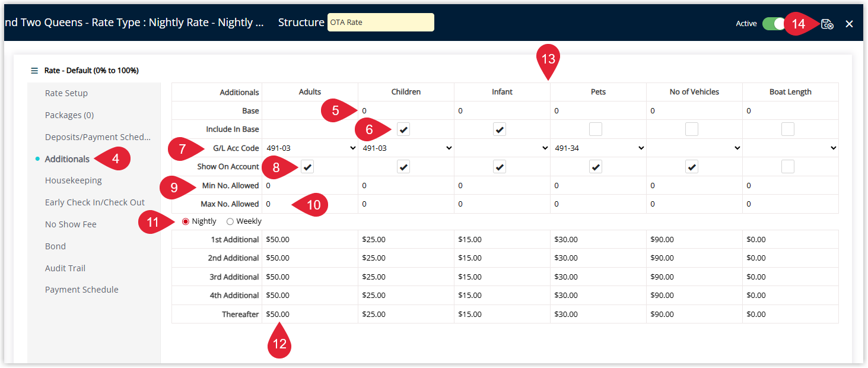Enable Include In Base for No of Vehicles
The height and width of the screenshot is (368, 868).
692,129
